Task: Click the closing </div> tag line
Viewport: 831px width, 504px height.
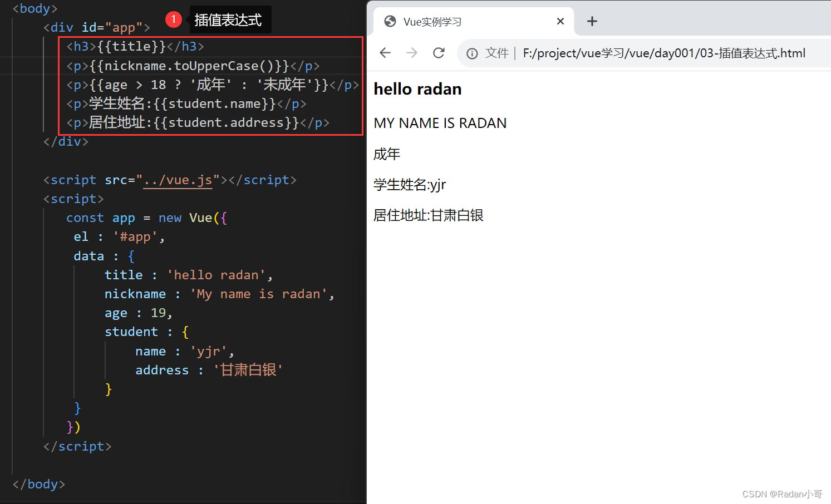Action: click(x=66, y=141)
